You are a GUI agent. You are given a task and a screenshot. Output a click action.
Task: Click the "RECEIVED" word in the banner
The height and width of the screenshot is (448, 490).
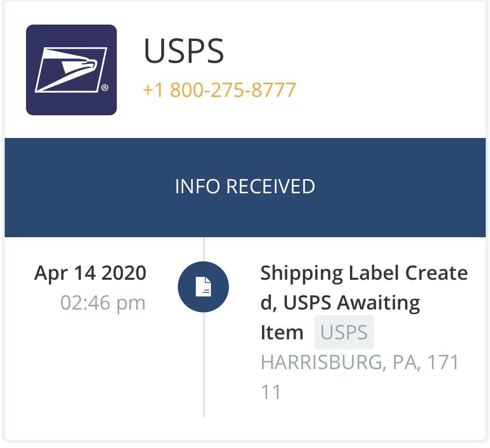(x=270, y=187)
